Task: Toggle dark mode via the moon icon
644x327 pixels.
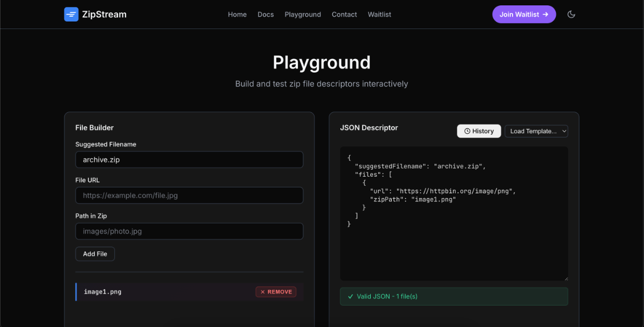Action: tap(571, 14)
